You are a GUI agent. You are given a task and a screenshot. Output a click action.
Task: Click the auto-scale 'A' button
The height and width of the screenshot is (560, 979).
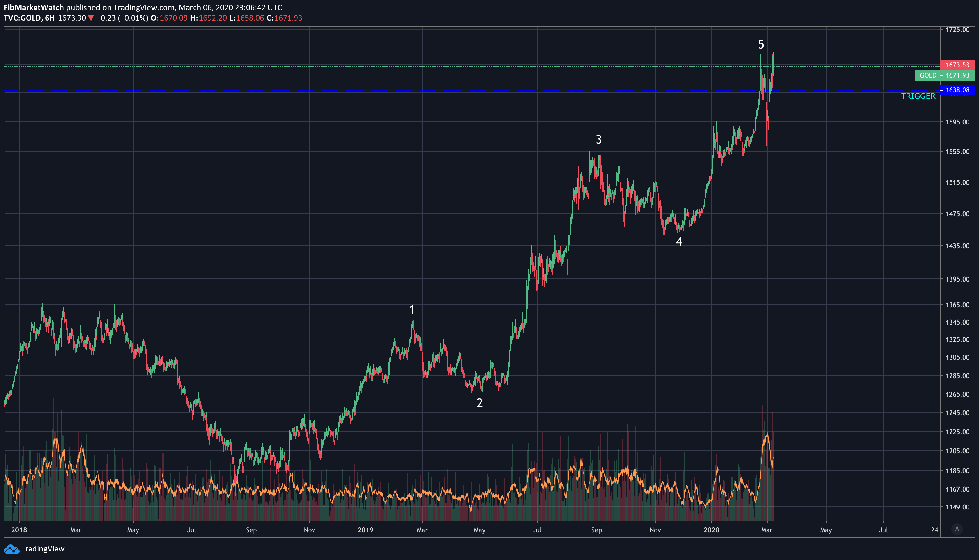coord(957,529)
